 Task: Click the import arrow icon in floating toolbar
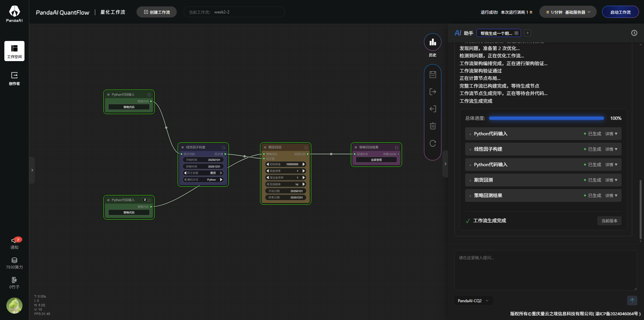(433, 109)
